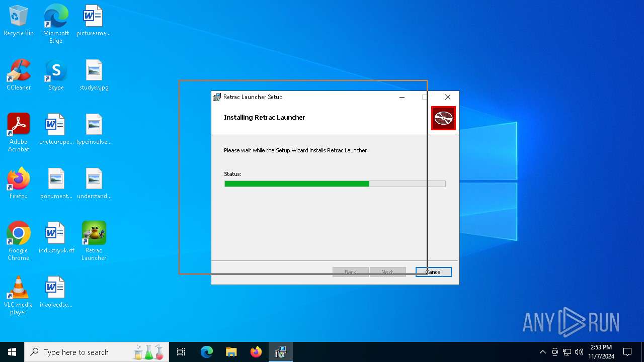Open File Explorer from taskbar

tap(231, 352)
